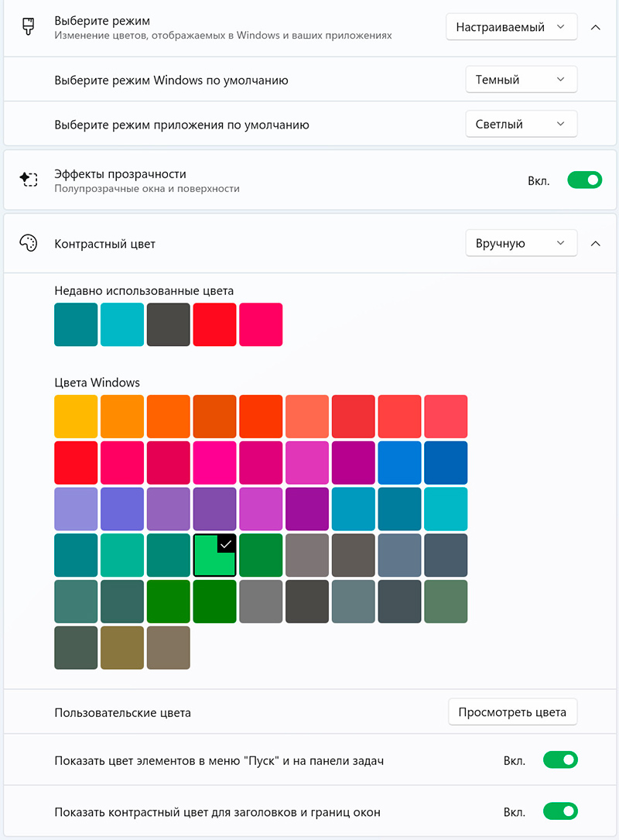Click the Пользовательские цвета row label

pos(122,712)
